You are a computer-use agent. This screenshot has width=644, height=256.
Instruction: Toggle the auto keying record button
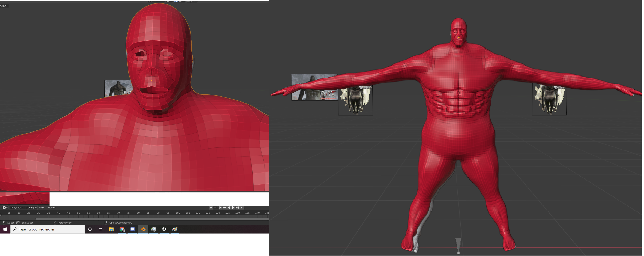pyautogui.click(x=211, y=208)
